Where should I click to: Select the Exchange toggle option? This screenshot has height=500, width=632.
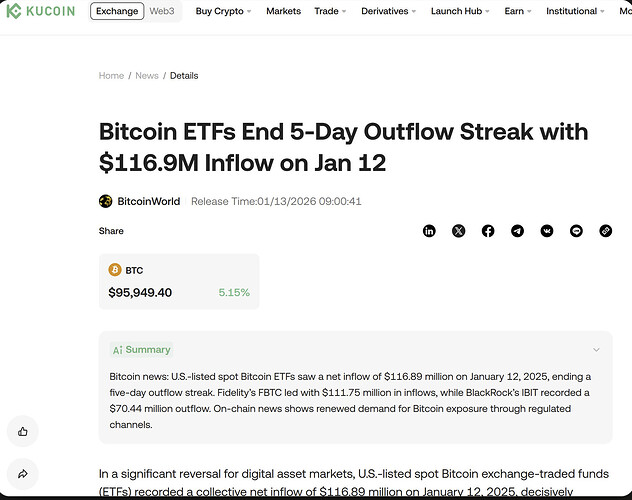[x=118, y=12]
